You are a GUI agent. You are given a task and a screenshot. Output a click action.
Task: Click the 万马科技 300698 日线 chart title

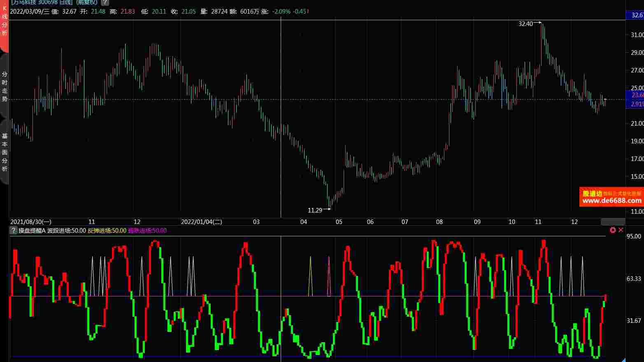pyautogui.click(x=41, y=2)
